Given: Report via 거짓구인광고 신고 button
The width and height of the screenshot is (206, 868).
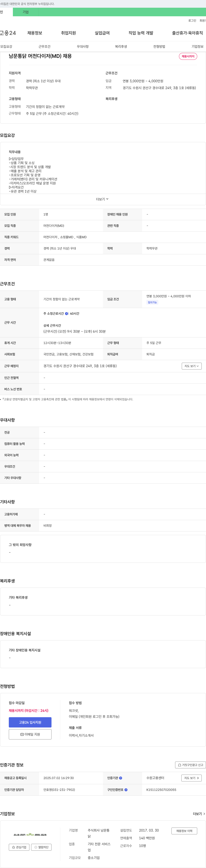Looking at the screenshot, I should click(191, 765).
